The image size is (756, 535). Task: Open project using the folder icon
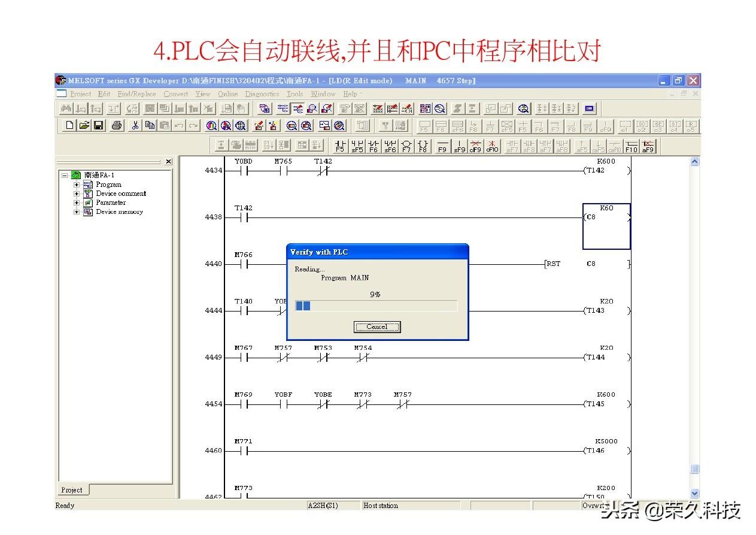click(84, 125)
